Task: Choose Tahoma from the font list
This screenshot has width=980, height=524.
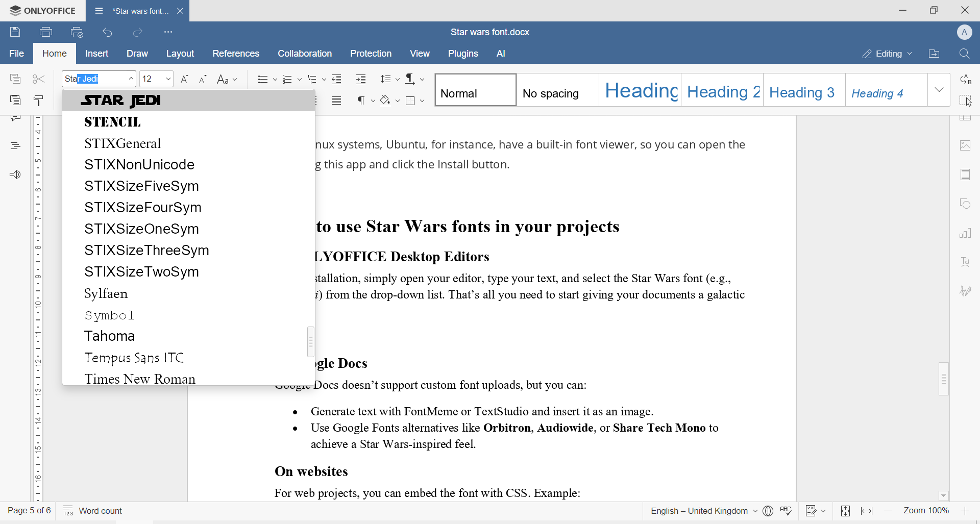Action: [x=188, y=336]
